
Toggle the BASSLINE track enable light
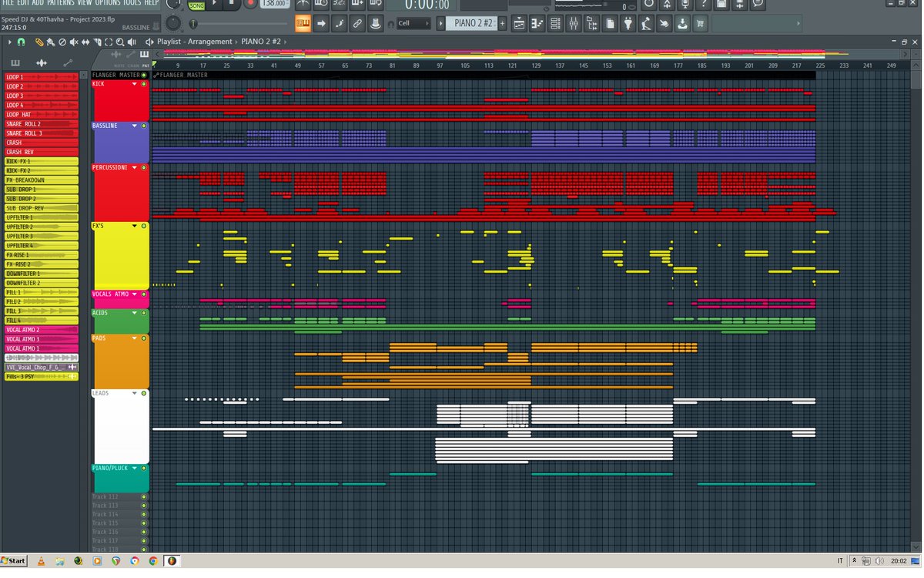pyautogui.click(x=144, y=126)
